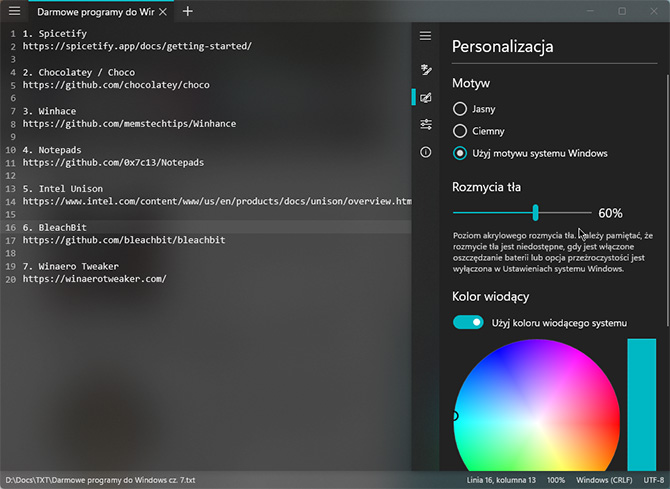670x489 pixels.
Task: Open Personalizacja settings icon
Action: point(426,97)
